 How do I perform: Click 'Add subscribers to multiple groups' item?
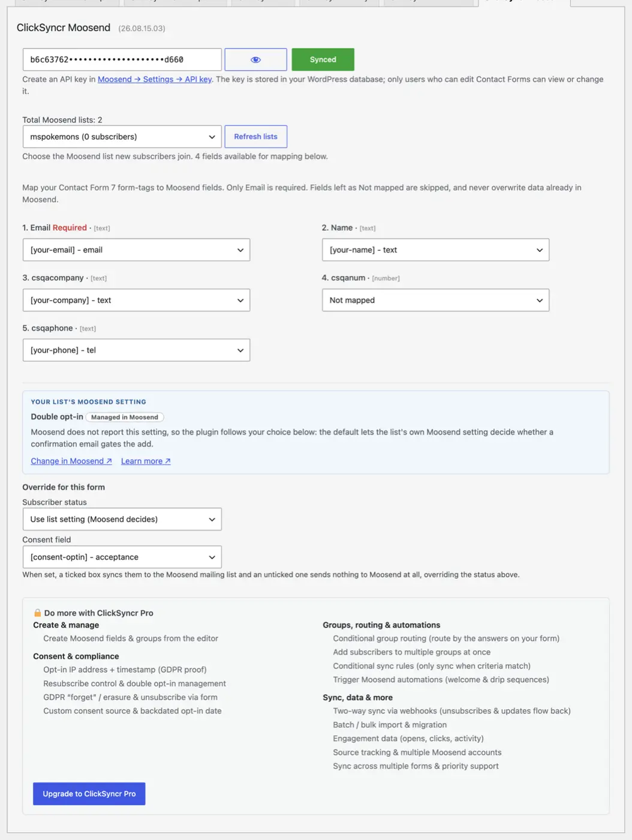(x=412, y=652)
